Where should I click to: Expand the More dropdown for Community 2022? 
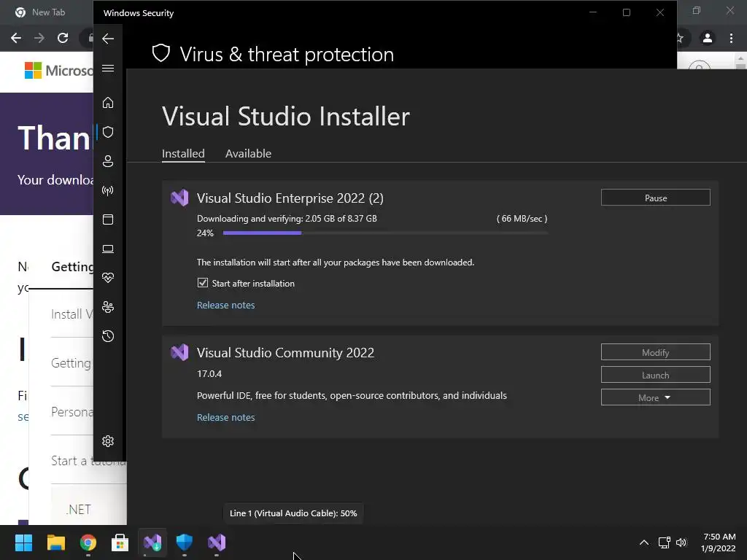(655, 397)
